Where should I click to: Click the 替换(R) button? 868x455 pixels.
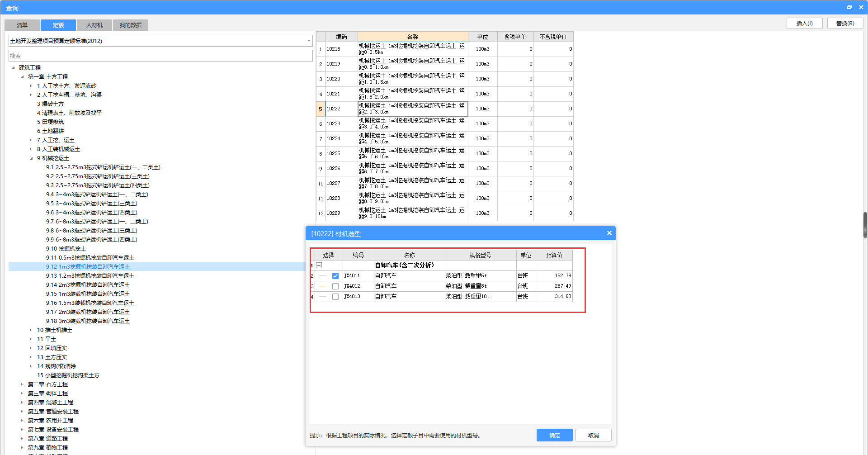pyautogui.click(x=844, y=24)
